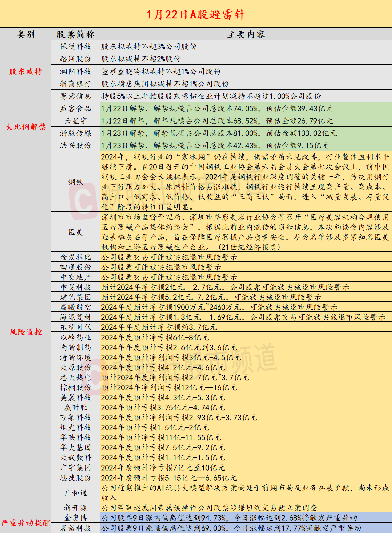The width and height of the screenshot is (392, 533).
Task: Click the 金奥博 stock name cell
Action: (76, 518)
